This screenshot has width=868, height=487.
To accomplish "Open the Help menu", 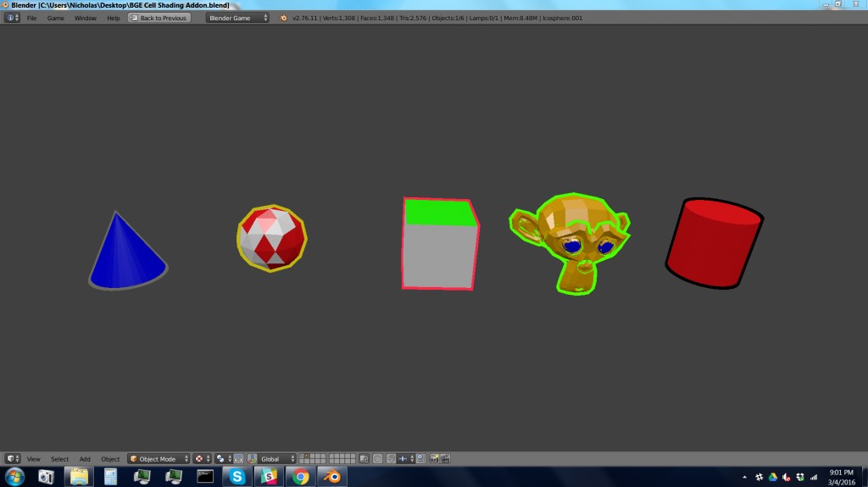I will (x=113, y=18).
